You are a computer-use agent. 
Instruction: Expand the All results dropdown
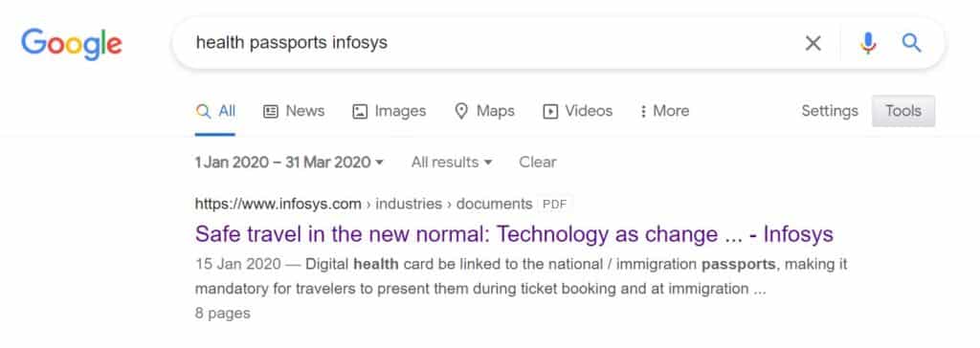[x=452, y=163]
